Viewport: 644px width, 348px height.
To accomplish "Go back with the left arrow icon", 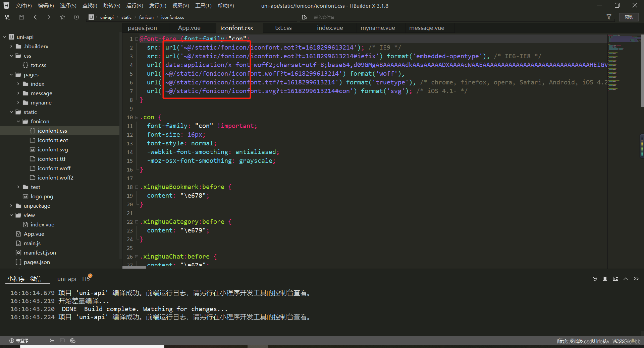I will click(35, 17).
